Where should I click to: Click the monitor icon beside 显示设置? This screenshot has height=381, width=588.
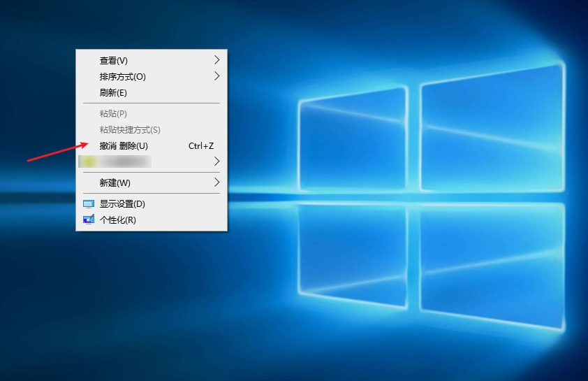(x=89, y=204)
